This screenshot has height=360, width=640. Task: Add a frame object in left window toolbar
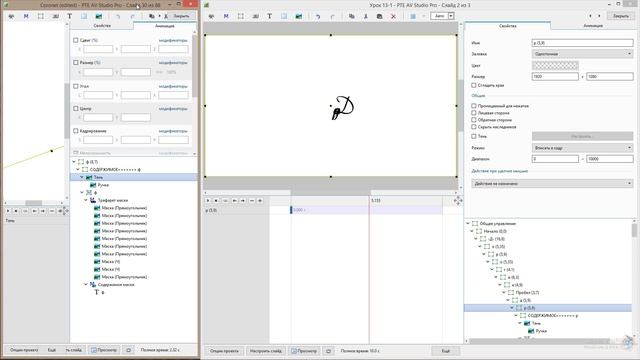pos(40,16)
